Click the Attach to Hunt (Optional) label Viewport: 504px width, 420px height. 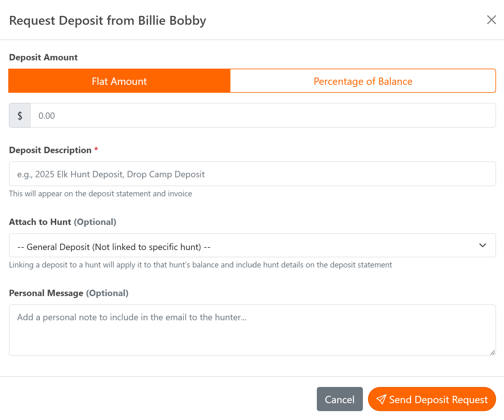point(62,222)
